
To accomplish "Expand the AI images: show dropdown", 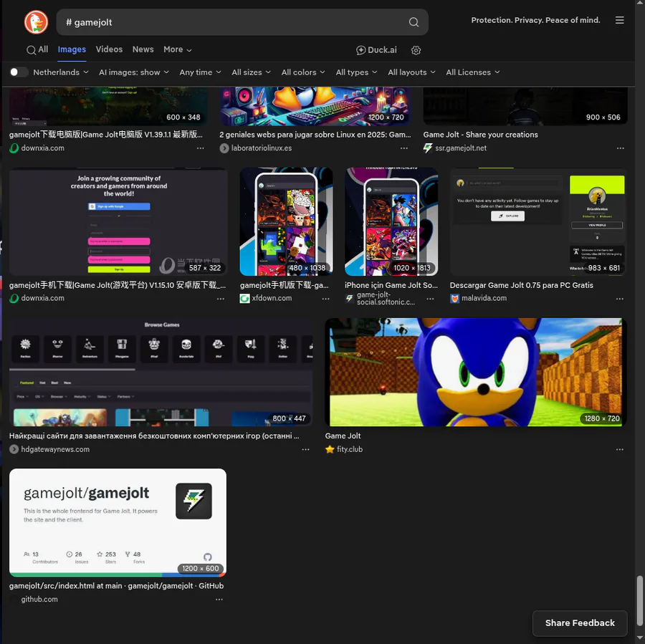I will pos(134,72).
